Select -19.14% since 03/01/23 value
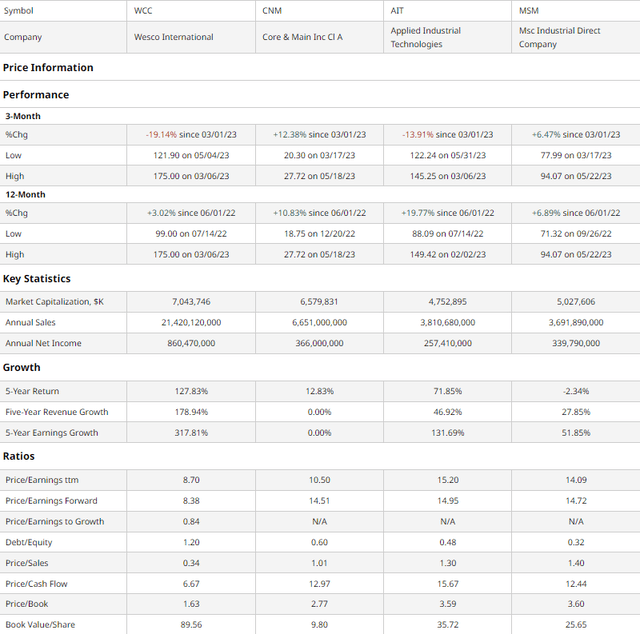 (191, 135)
